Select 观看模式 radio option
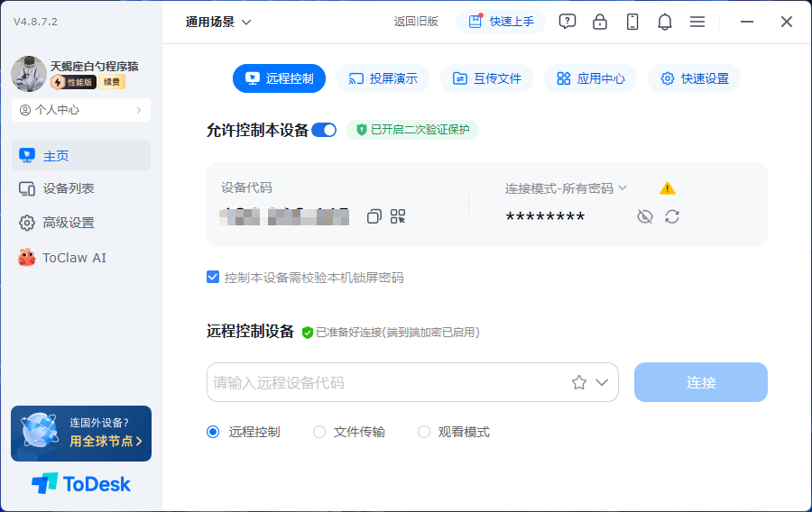812x512 pixels. point(424,432)
